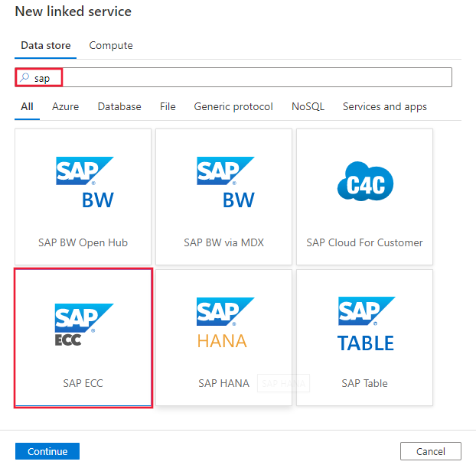476x468 pixels.
Task: Click the C4C cloud icon
Action: 365,183
